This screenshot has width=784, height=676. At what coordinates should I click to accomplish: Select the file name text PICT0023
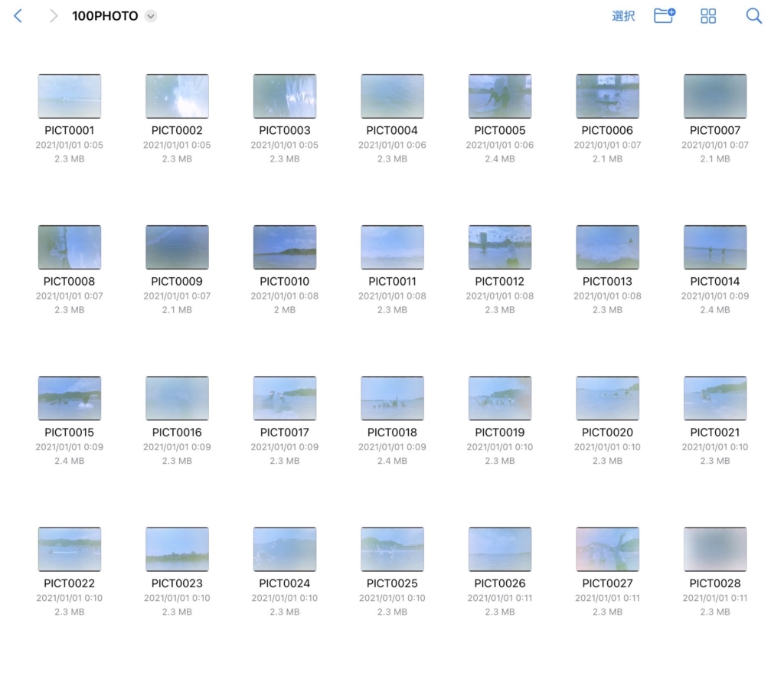(x=177, y=583)
